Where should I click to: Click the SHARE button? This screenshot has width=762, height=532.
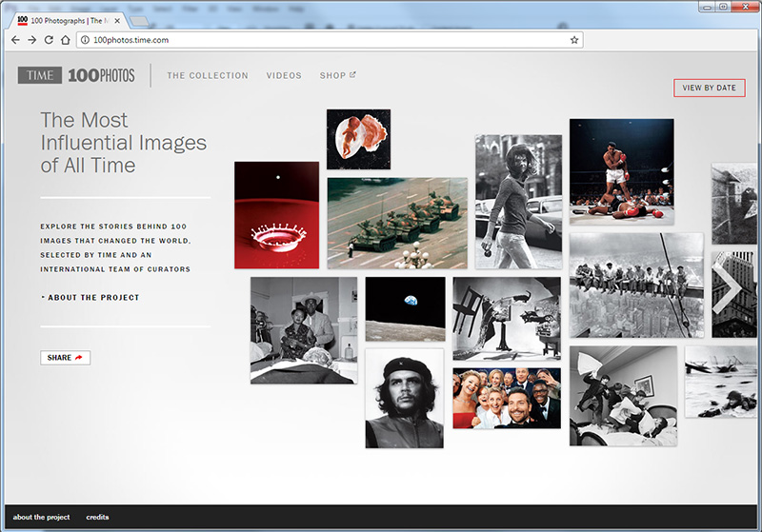pyautogui.click(x=65, y=358)
